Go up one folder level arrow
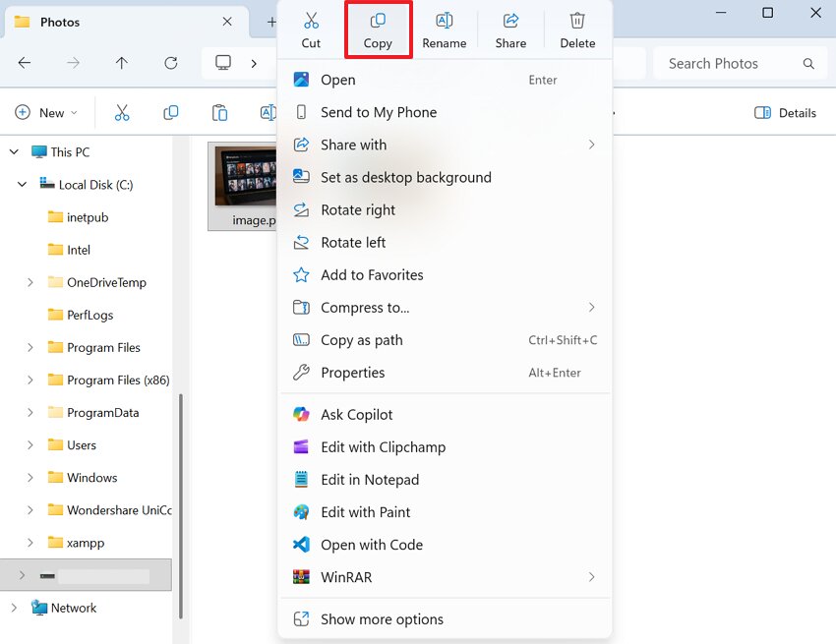 122,63
